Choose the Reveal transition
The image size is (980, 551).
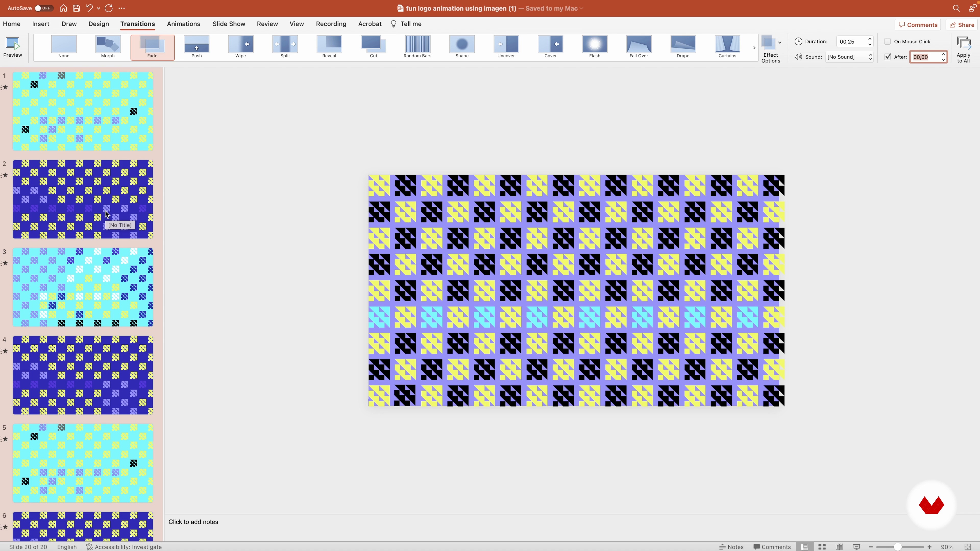pos(329,47)
